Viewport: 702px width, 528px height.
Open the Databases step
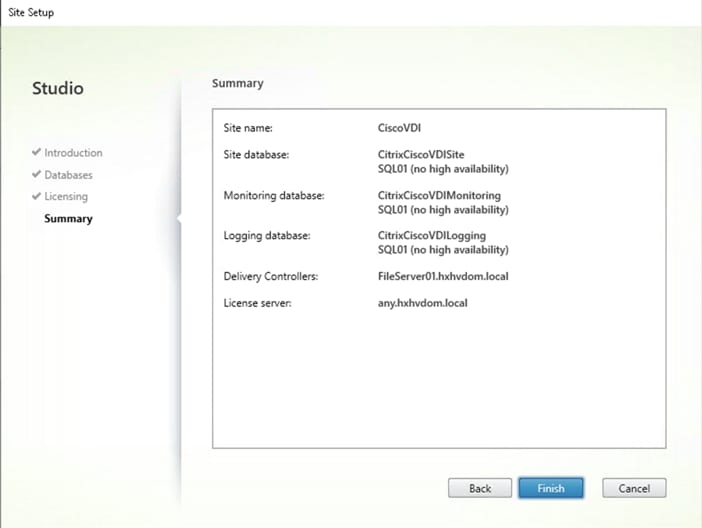coord(68,175)
